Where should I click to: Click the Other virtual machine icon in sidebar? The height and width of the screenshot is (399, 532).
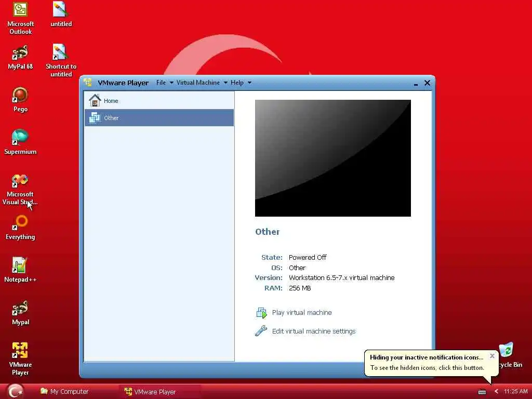coord(95,118)
